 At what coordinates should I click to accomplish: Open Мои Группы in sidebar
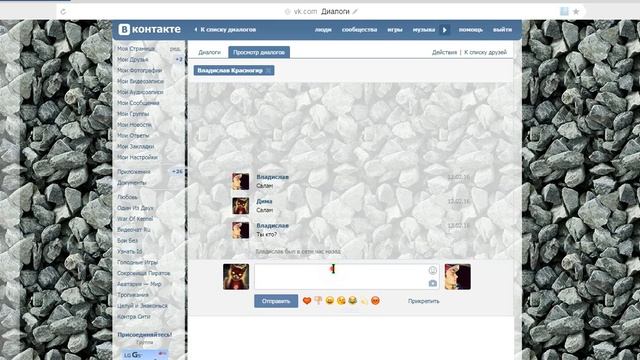coord(133,114)
